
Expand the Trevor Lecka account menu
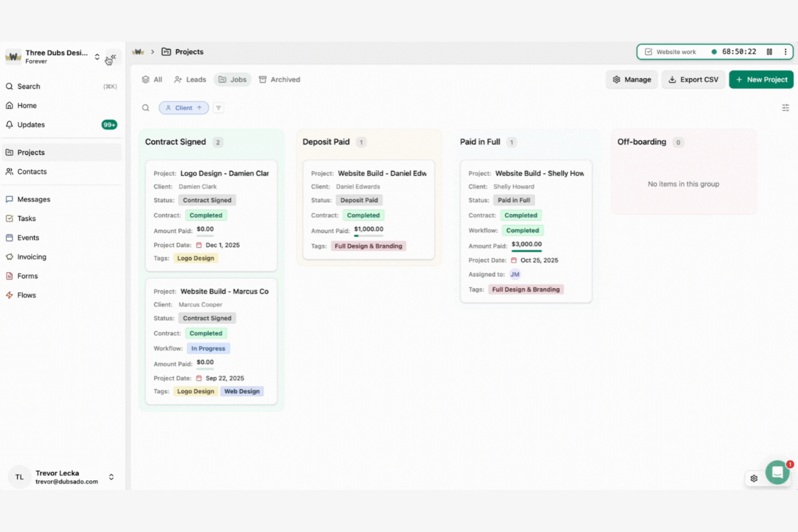pyautogui.click(x=111, y=476)
